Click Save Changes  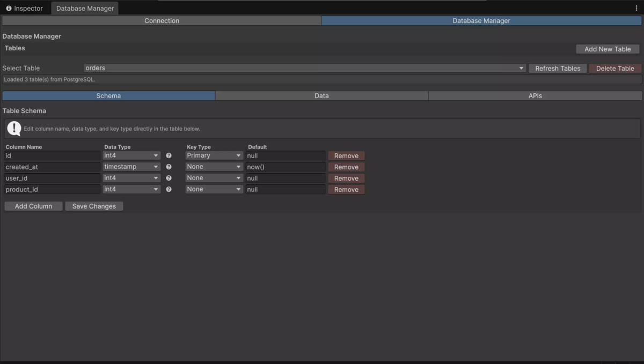[x=94, y=206]
